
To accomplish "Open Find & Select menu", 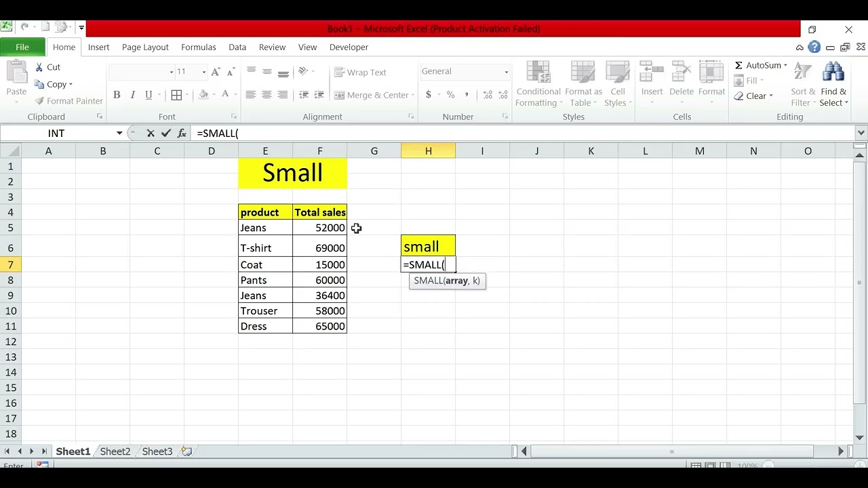I will (x=833, y=84).
